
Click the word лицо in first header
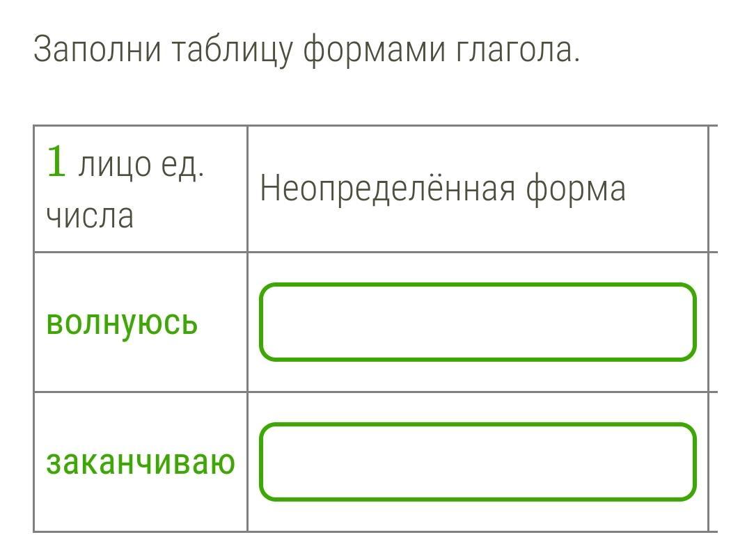(x=115, y=166)
